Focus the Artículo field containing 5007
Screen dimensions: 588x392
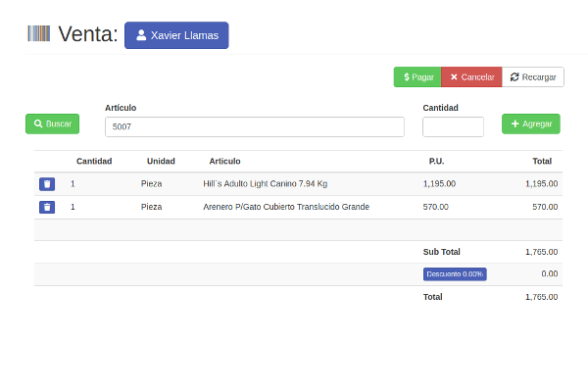[x=255, y=126]
